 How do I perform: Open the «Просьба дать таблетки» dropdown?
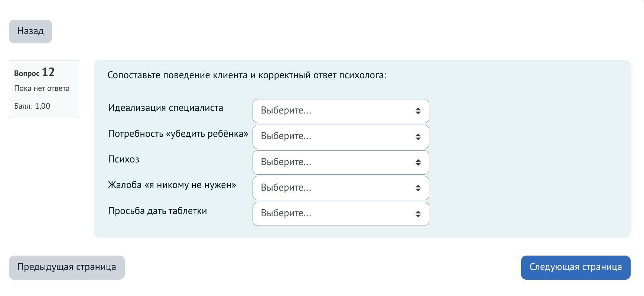(x=341, y=214)
